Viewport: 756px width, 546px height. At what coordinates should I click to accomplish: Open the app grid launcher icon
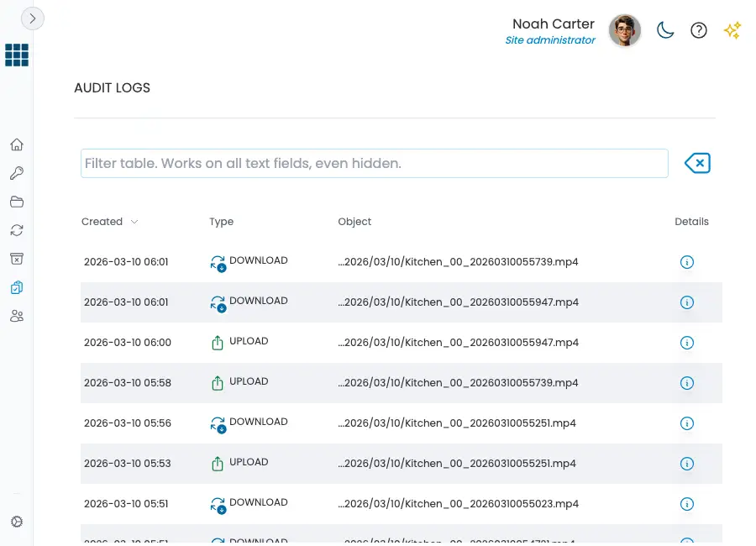tap(17, 55)
